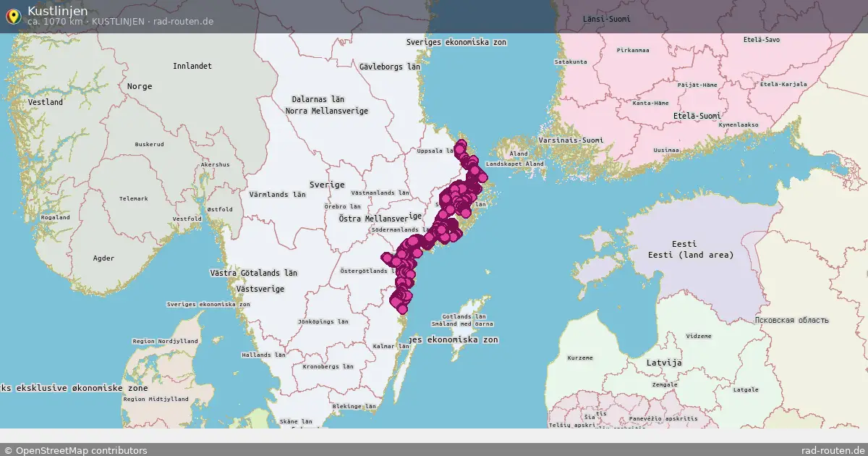The width and height of the screenshot is (868, 456).
Task: Click the Pirkanmaa map label
Action: [633, 50]
